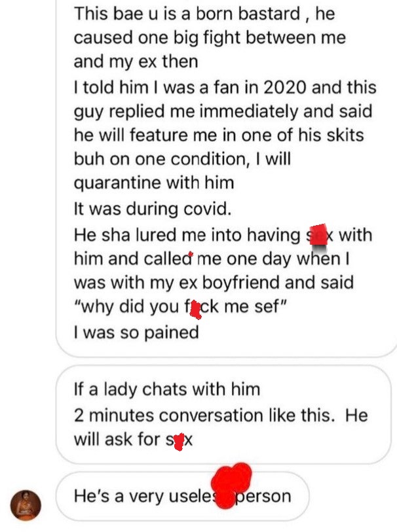Tap the "If a lady chats with him" line
The image size is (397, 532).
coord(167,389)
